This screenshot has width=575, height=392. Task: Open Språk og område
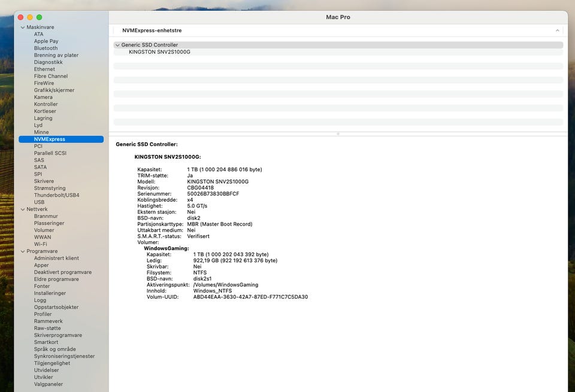coord(55,349)
